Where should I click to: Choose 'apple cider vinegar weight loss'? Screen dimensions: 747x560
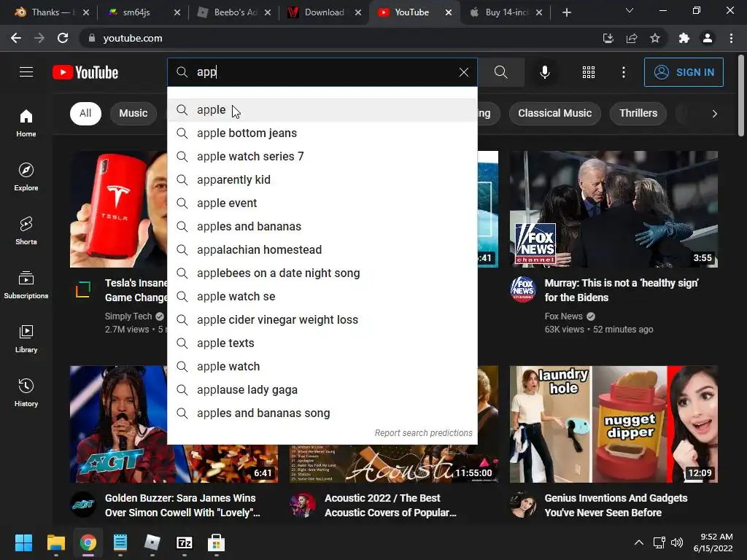(x=322, y=320)
